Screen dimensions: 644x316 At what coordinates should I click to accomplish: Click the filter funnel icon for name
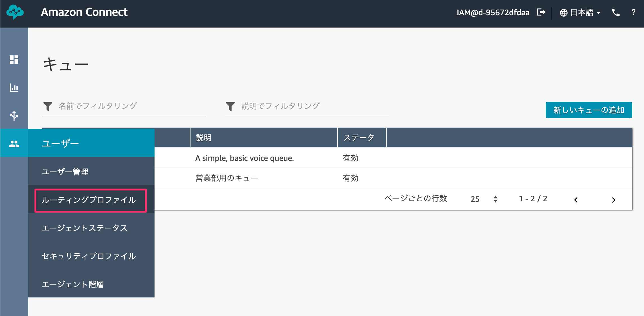coord(48,106)
